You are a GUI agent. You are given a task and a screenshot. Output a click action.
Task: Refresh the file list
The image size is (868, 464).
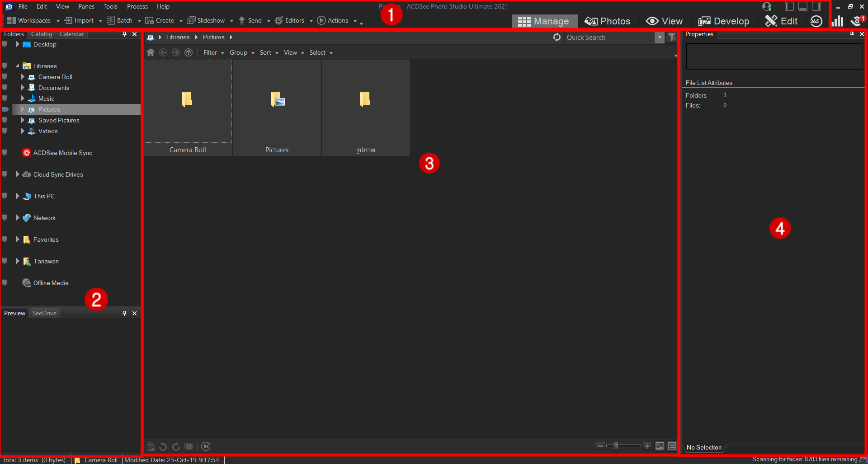click(x=557, y=37)
